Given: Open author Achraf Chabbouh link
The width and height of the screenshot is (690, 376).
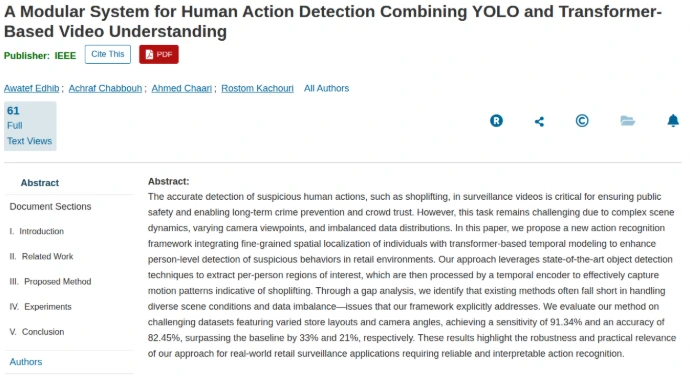Looking at the screenshot, I should (105, 88).
